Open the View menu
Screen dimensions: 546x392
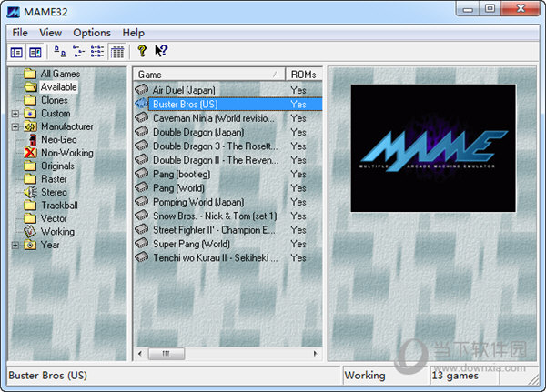pos(50,33)
